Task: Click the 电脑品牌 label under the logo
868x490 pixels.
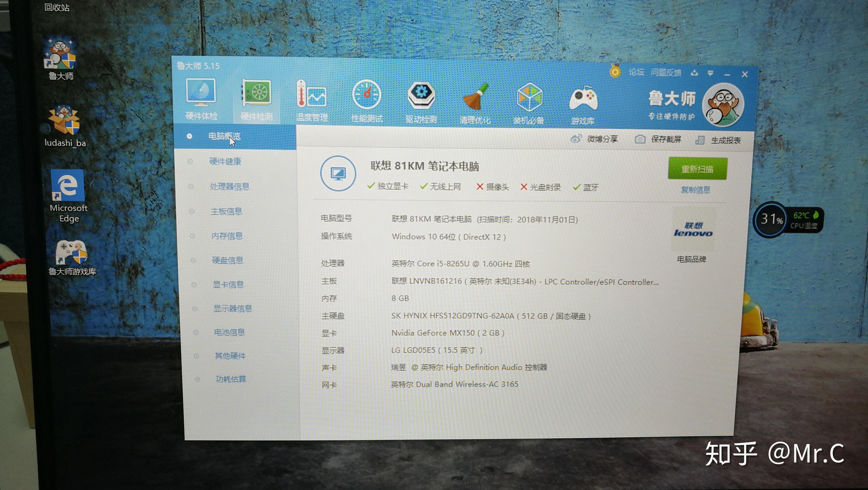Action: (x=691, y=259)
